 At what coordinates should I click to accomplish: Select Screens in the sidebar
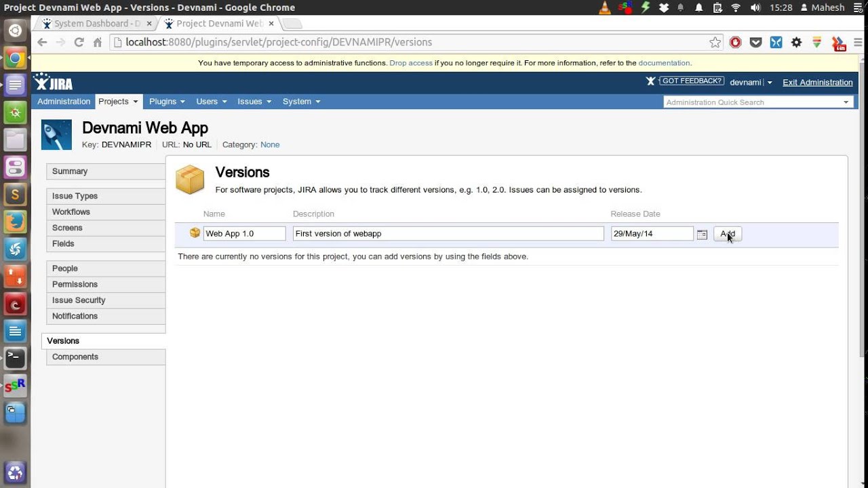coord(106,228)
